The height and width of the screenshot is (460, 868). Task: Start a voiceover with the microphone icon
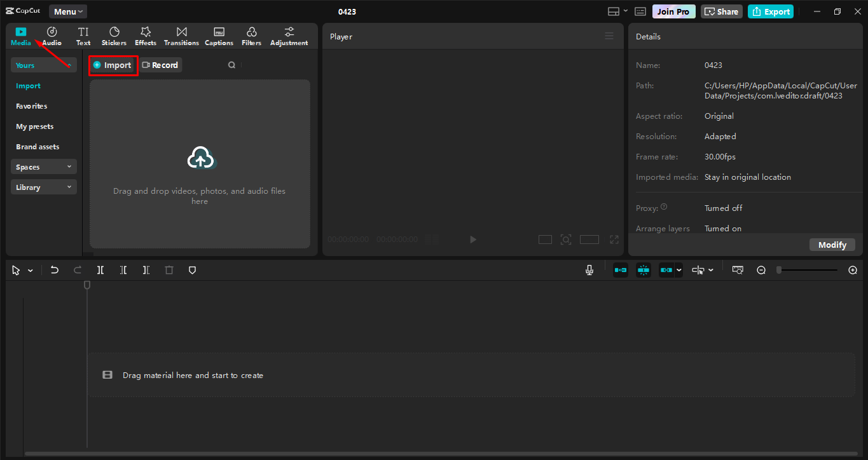589,269
